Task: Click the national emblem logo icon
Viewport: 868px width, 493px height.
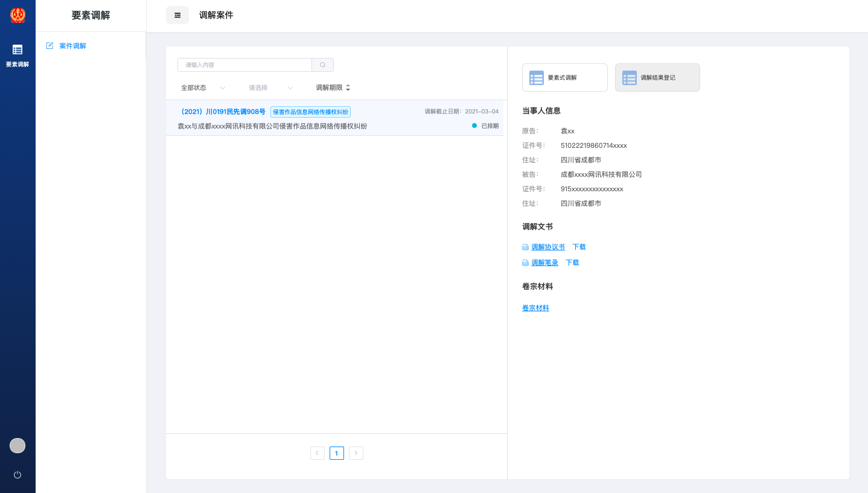Action: tap(18, 15)
